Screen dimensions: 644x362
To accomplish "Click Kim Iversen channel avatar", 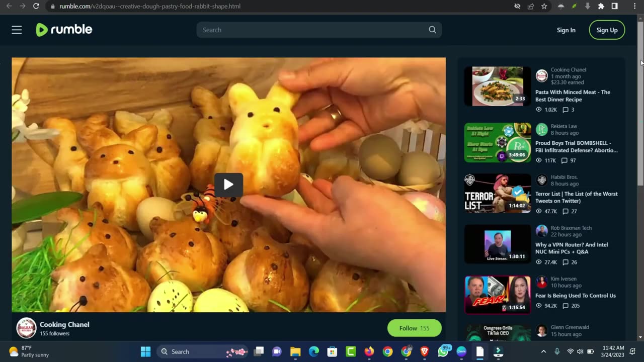I will tap(542, 282).
